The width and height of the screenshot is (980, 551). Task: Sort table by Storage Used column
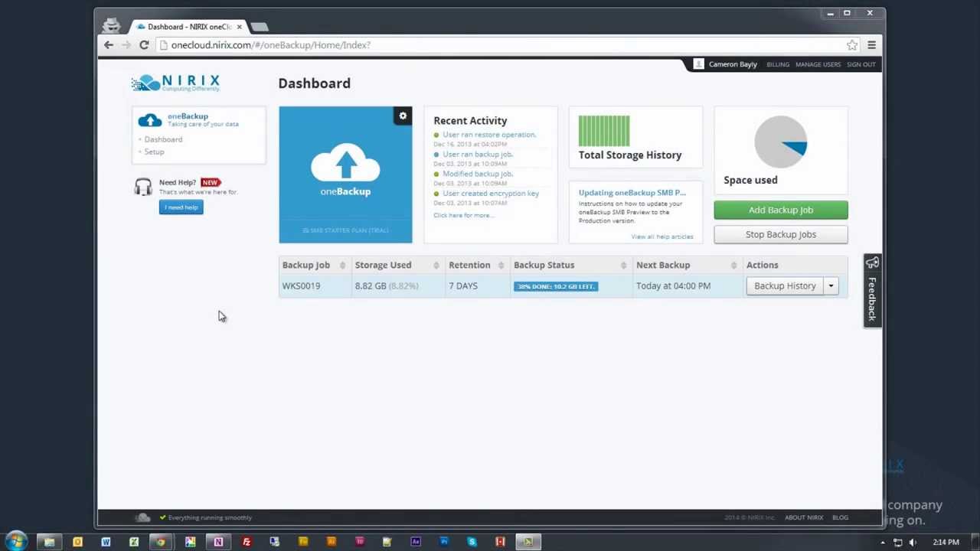pyautogui.click(x=397, y=265)
